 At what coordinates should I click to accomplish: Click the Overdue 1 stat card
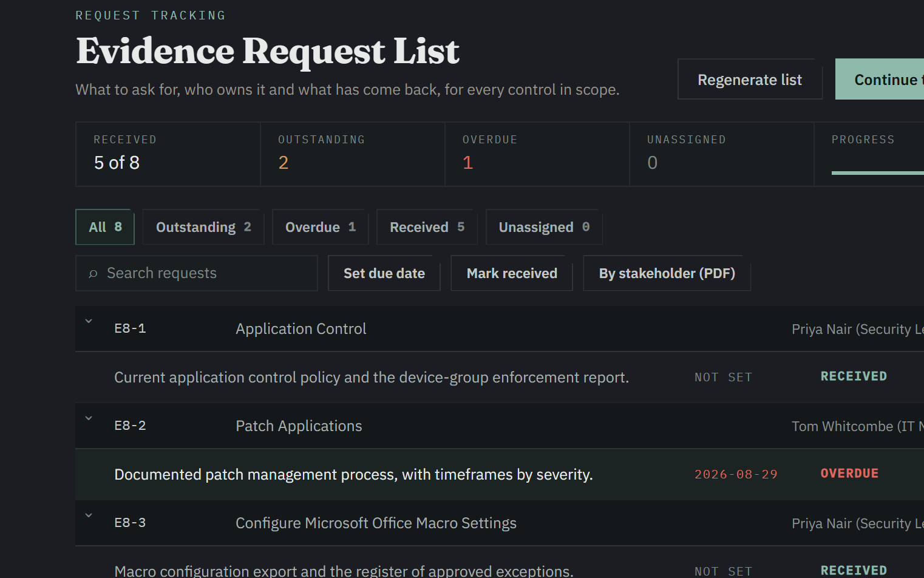tap(537, 154)
